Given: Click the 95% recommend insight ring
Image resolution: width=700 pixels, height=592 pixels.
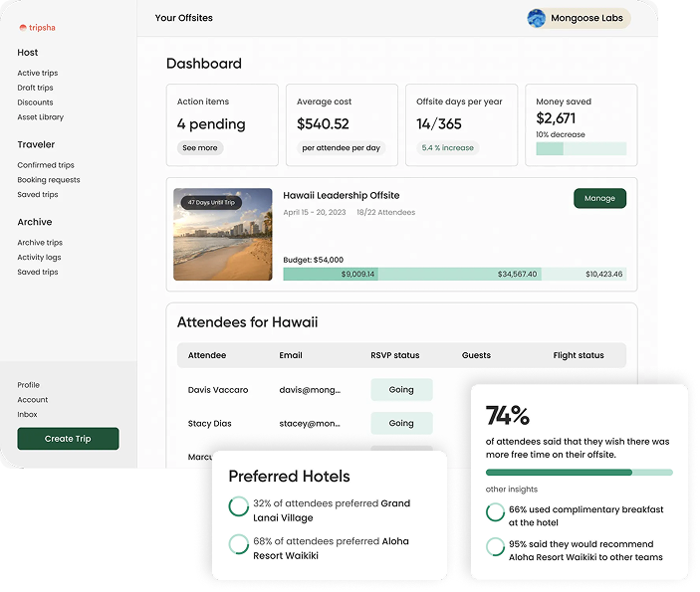Looking at the screenshot, I should point(495,547).
